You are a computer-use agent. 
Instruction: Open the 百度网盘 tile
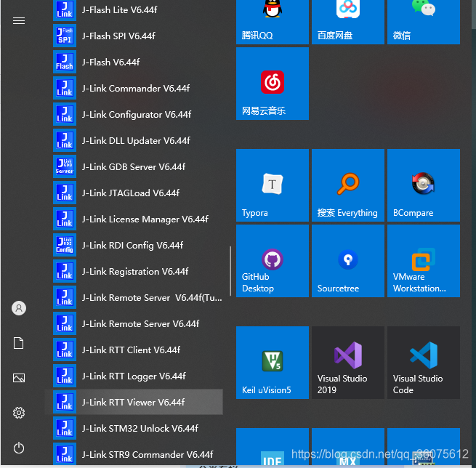point(348,22)
